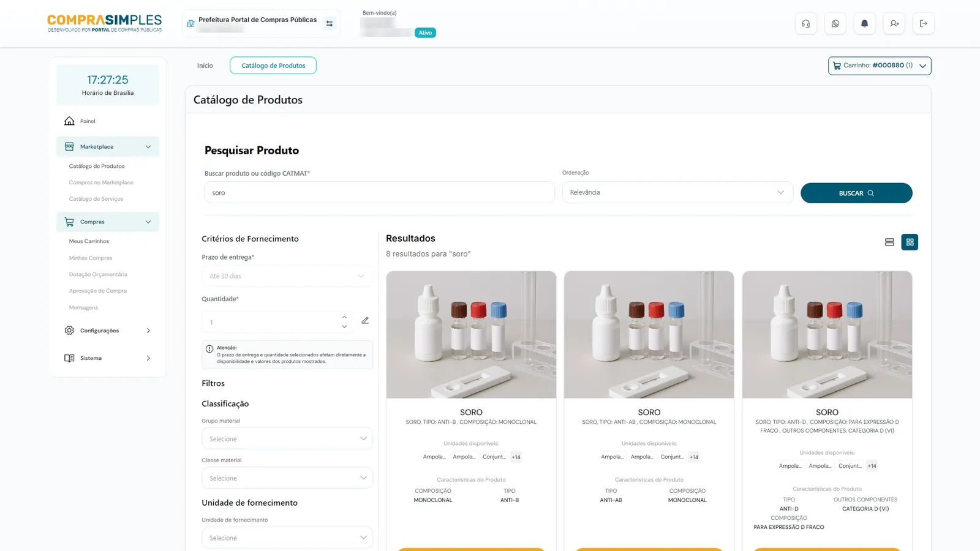Open the Classe material dropdown

(287, 478)
